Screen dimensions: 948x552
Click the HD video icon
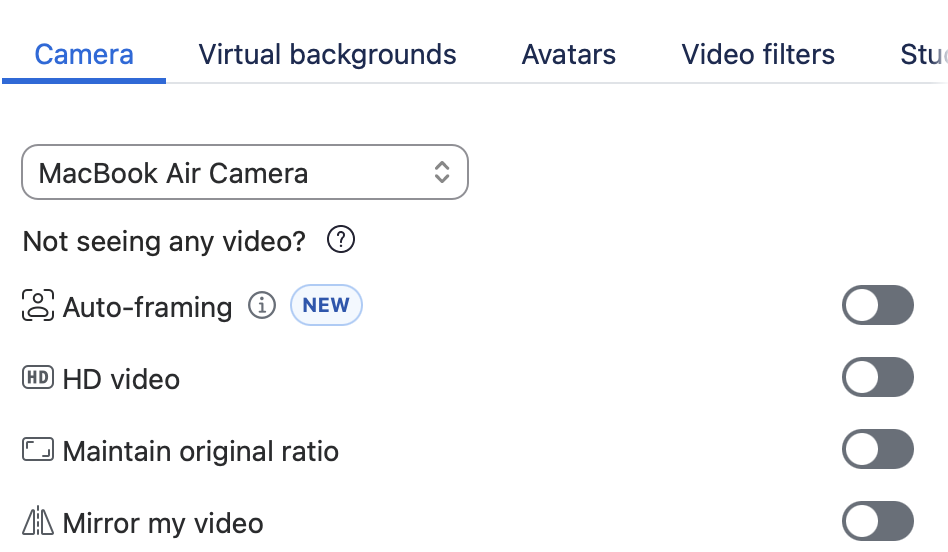click(x=38, y=378)
